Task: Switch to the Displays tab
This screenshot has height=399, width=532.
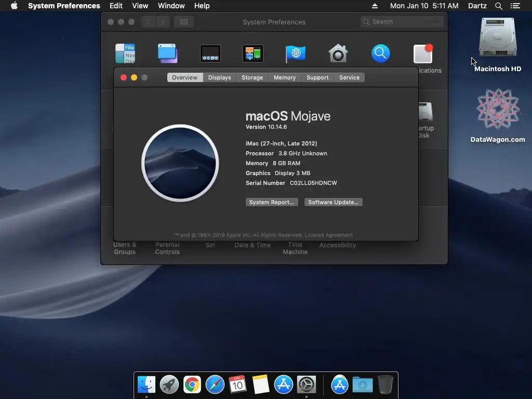Action: pyautogui.click(x=220, y=77)
